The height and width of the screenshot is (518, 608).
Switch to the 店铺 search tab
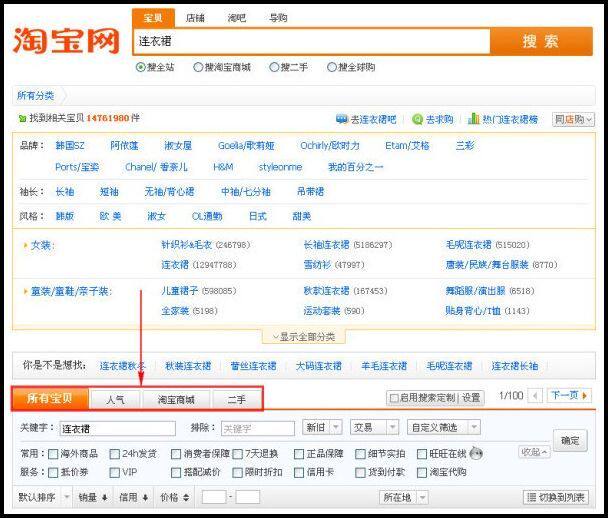(x=195, y=18)
